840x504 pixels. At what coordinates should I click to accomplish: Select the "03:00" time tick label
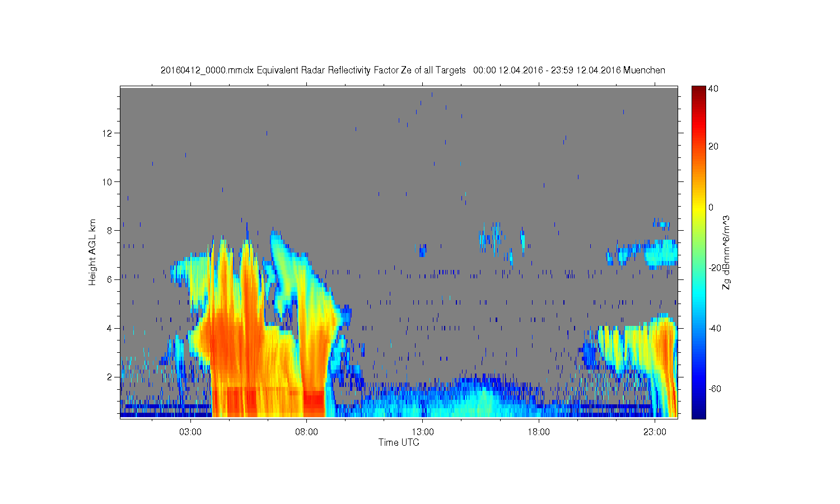[x=190, y=432]
